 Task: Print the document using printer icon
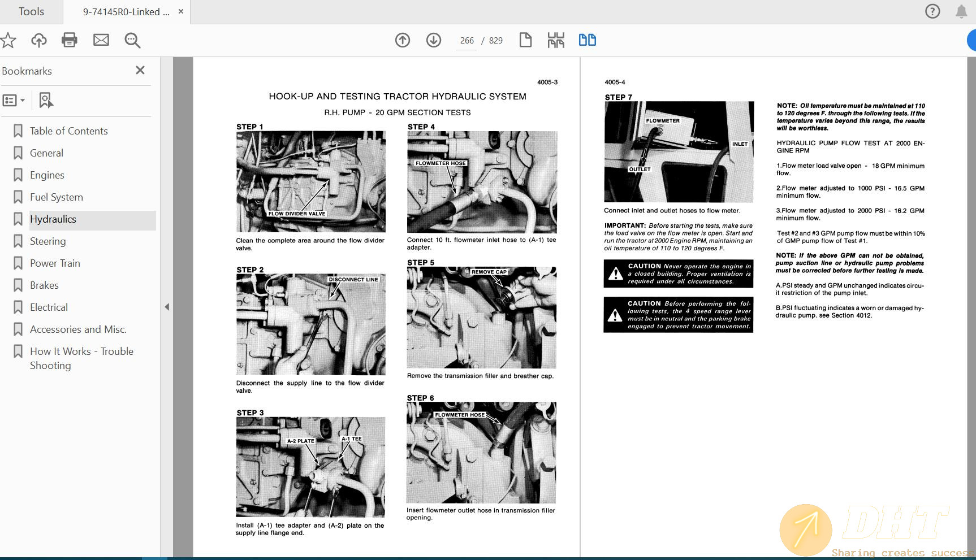tap(70, 40)
